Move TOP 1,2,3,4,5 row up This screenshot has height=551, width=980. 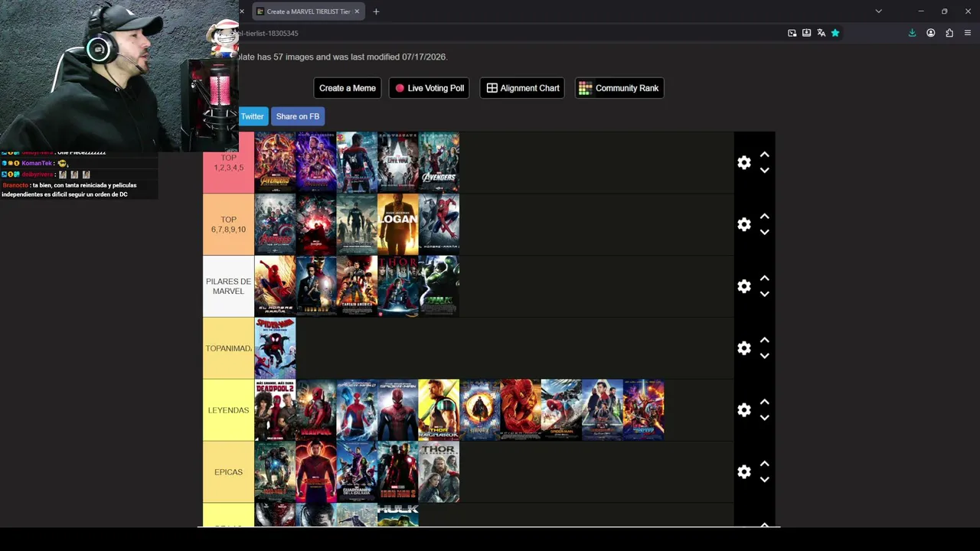point(764,155)
